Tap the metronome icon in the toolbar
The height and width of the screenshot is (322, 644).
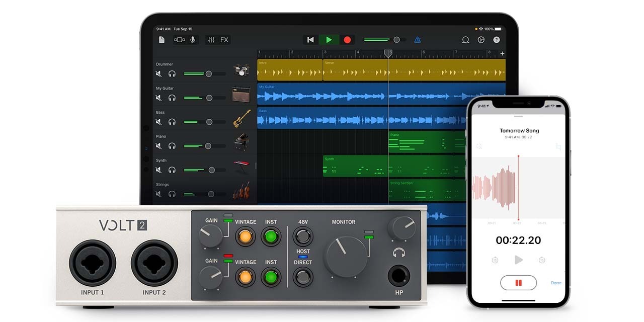pos(417,40)
